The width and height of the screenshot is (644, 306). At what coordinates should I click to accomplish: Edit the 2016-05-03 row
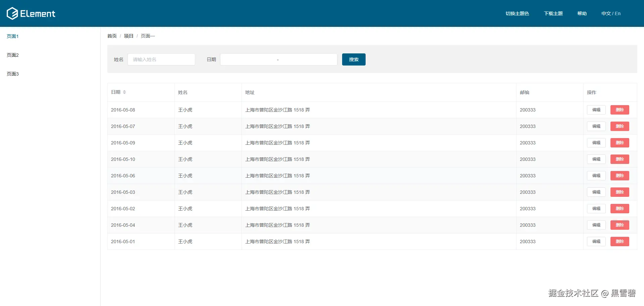(596, 192)
